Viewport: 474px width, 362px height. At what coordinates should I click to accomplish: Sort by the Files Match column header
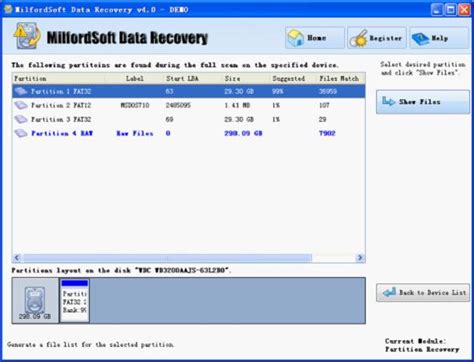pyautogui.click(x=340, y=79)
